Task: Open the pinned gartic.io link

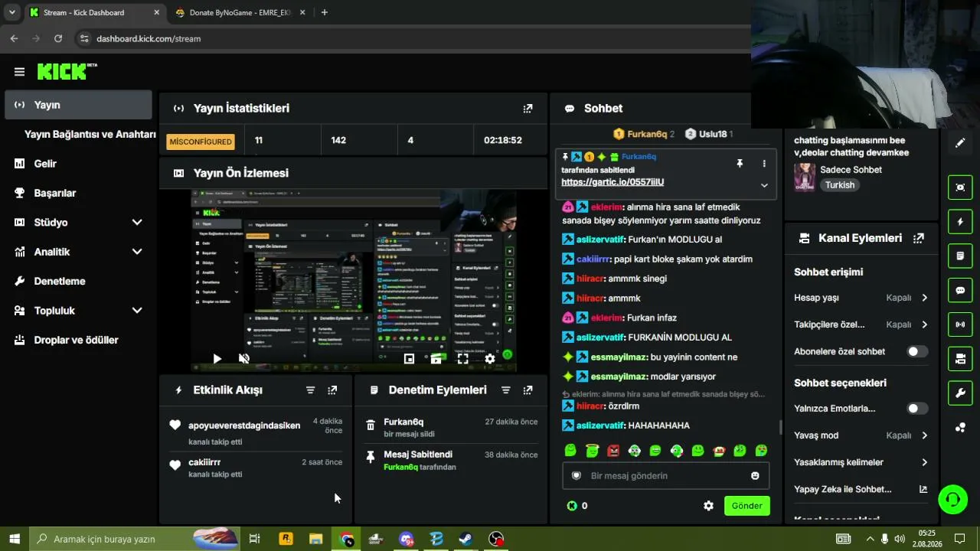Action: pyautogui.click(x=612, y=182)
